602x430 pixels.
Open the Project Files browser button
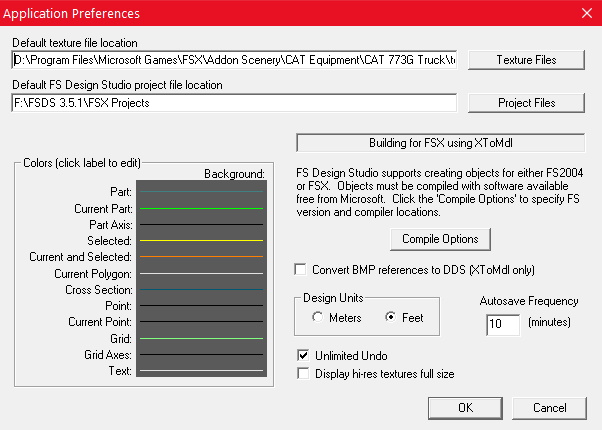coord(526,102)
